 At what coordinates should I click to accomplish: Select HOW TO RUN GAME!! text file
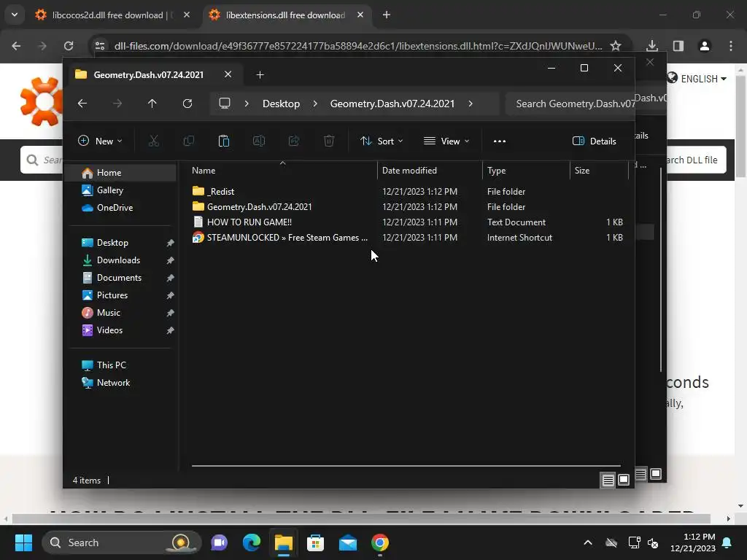pyautogui.click(x=407, y=222)
